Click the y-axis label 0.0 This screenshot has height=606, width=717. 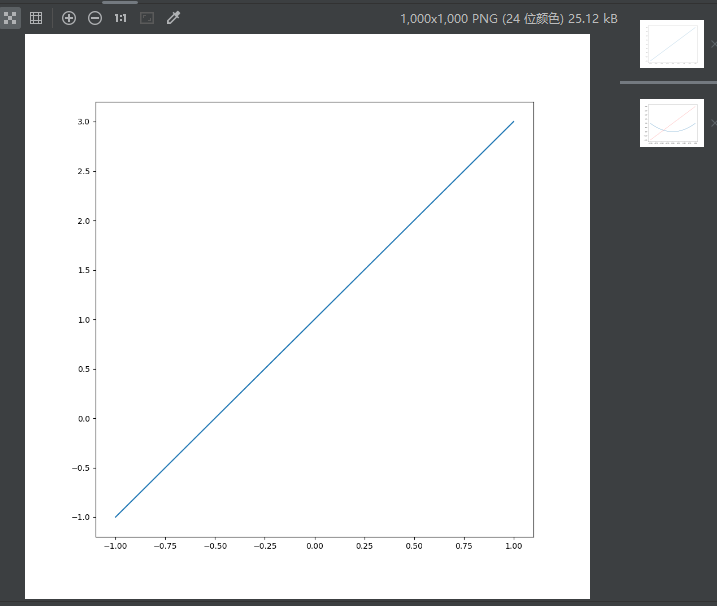84,418
